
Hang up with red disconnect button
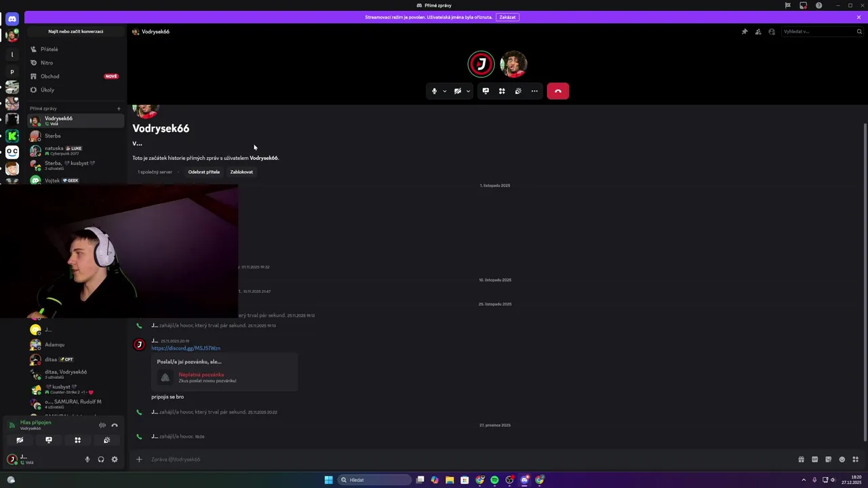pos(558,91)
